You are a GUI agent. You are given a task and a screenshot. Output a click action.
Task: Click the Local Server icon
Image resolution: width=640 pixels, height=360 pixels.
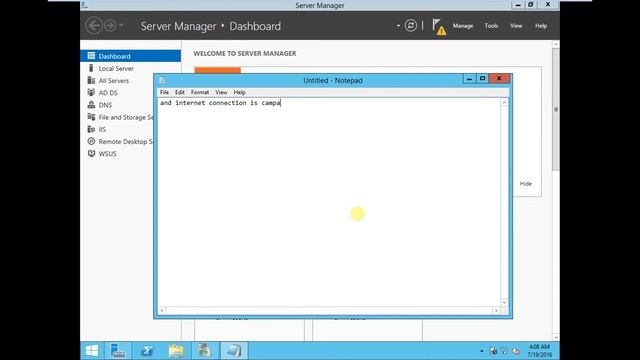coord(91,68)
